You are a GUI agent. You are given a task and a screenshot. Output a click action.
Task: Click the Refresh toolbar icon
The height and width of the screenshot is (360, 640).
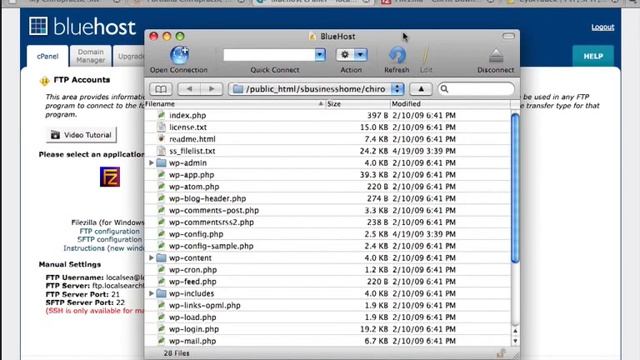[x=397, y=55]
